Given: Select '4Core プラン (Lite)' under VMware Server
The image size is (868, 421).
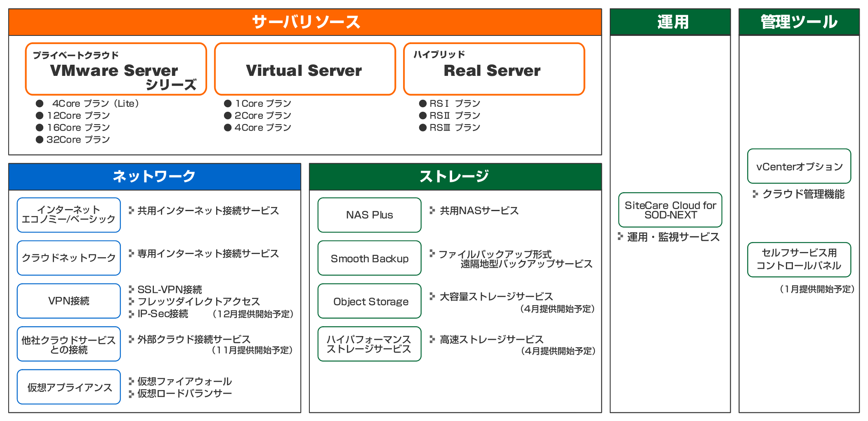Looking at the screenshot, I should pos(96,103).
